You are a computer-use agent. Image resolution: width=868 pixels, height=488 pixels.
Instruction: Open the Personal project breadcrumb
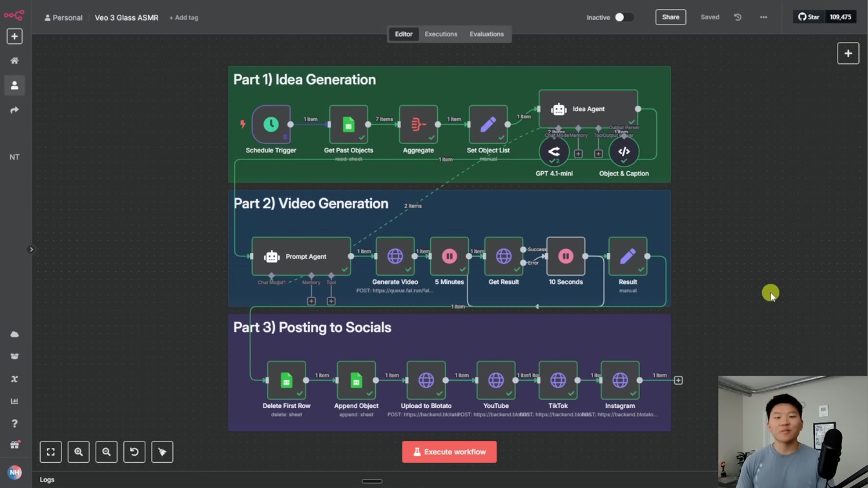63,17
